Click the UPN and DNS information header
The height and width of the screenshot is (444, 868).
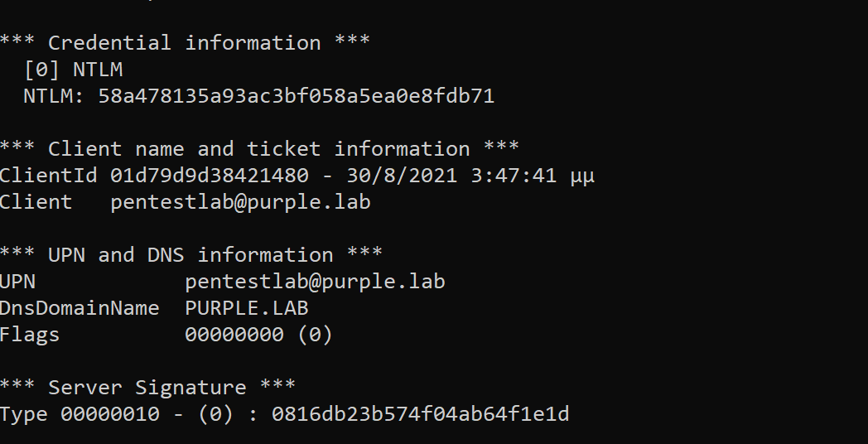[190, 255]
